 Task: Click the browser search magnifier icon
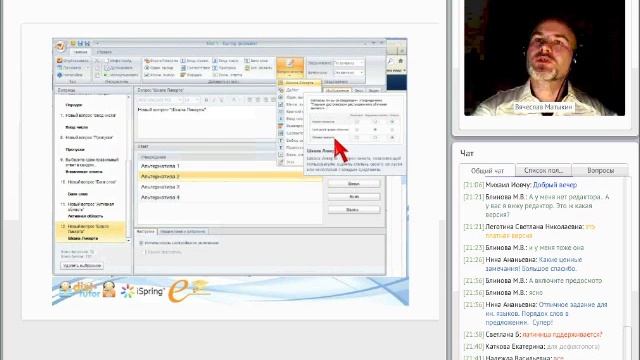(x=391, y=61)
